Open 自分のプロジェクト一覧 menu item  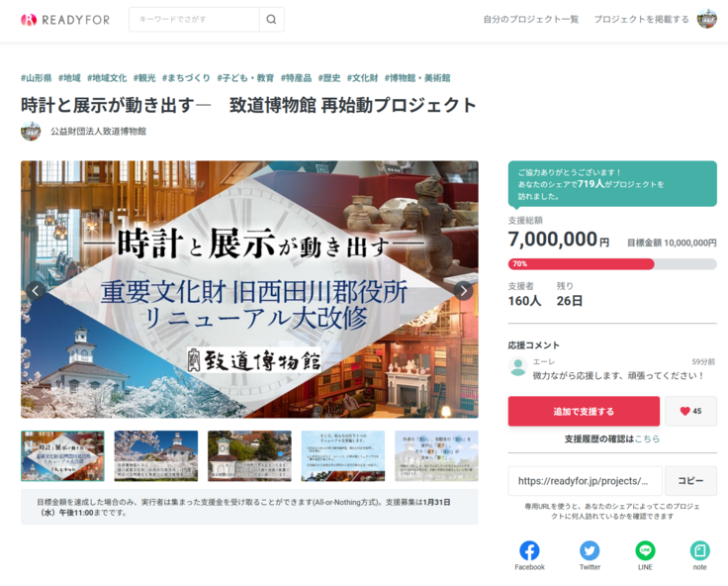(x=530, y=20)
